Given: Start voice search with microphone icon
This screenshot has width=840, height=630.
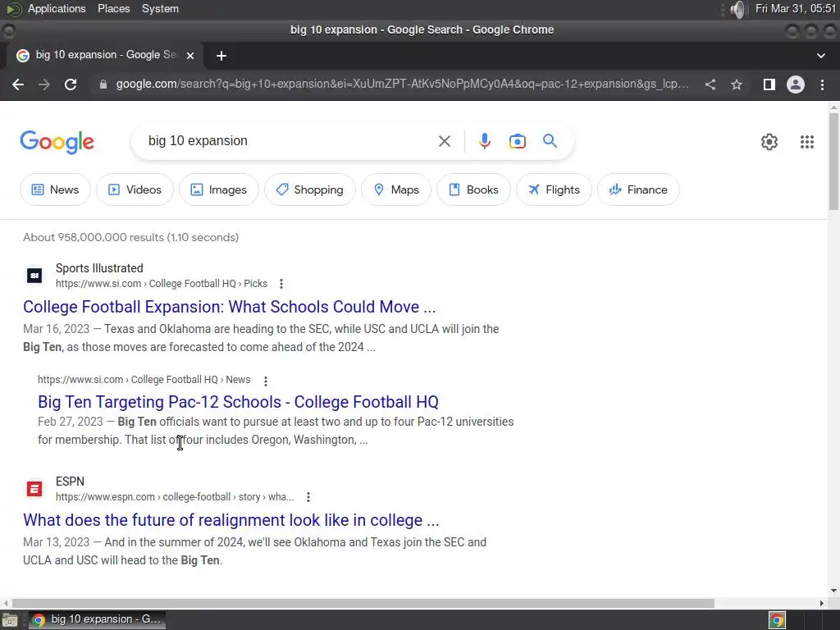Looking at the screenshot, I should tap(485, 141).
